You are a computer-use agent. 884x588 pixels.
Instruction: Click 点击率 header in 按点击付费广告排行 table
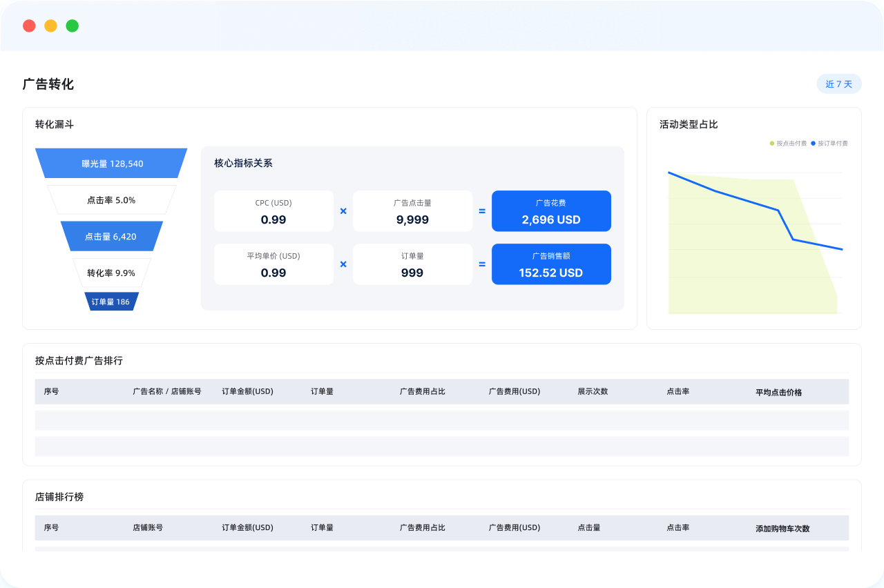click(x=678, y=391)
